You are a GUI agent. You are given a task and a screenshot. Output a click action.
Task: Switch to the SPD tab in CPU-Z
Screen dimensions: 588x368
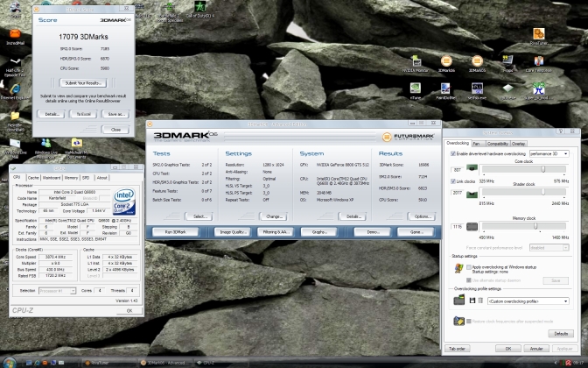point(86,178)
